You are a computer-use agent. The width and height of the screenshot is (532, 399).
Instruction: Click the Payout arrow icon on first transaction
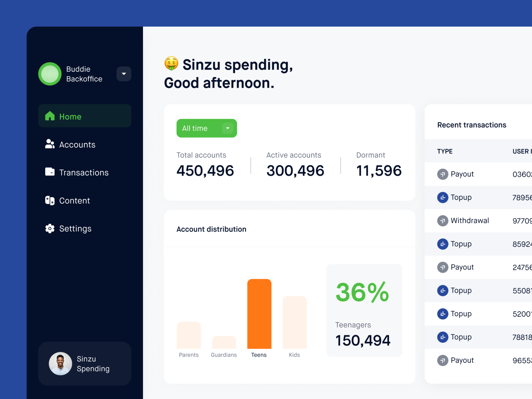pyautogui.click(x=443, y=174)
